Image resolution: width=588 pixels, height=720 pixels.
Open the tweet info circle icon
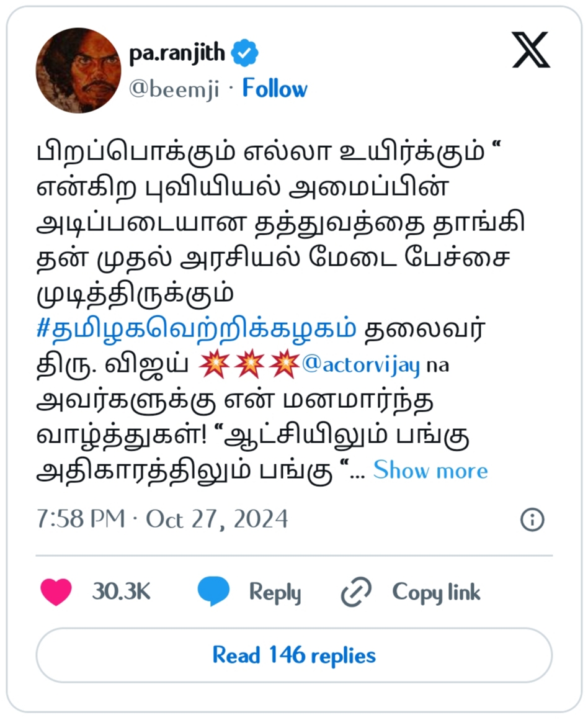point(532,520)
